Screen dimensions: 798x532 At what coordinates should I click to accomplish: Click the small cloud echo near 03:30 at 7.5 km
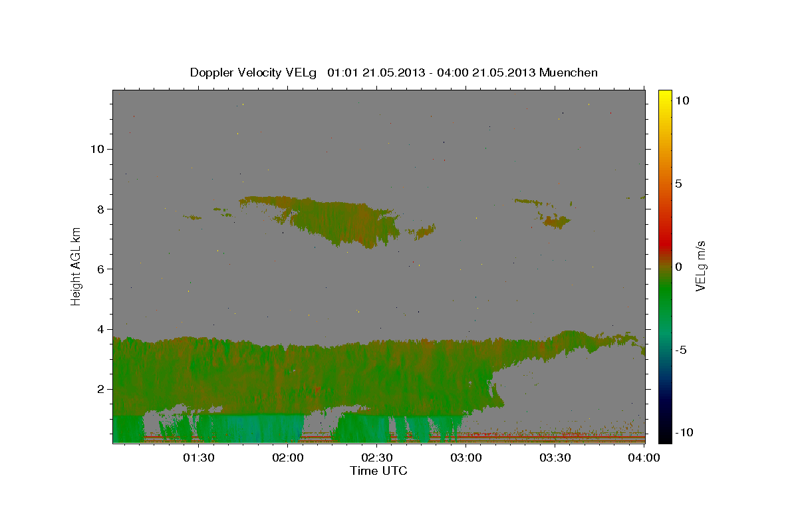[556, 221]
